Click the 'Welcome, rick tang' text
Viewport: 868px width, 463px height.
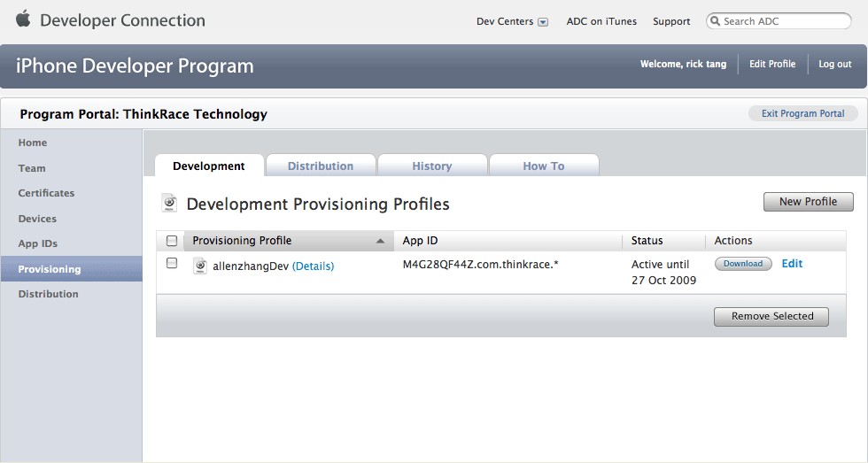point(683,64)
